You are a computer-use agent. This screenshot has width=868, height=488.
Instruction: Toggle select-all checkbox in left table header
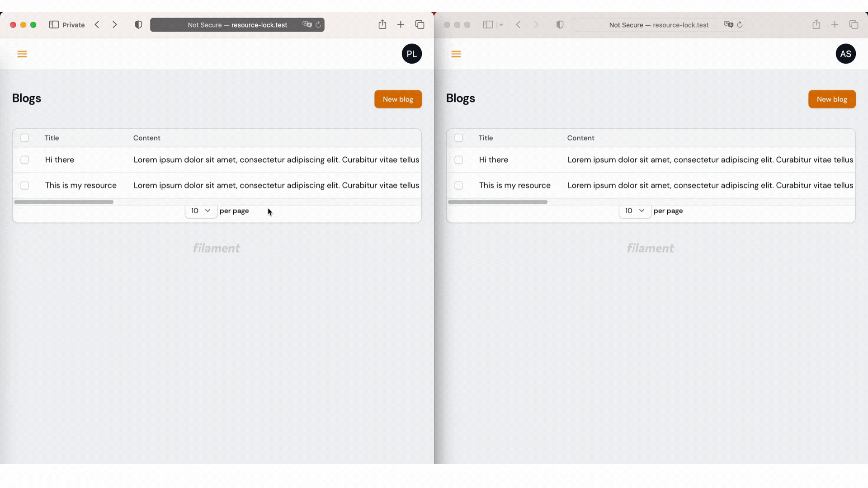tap(25, 138)
